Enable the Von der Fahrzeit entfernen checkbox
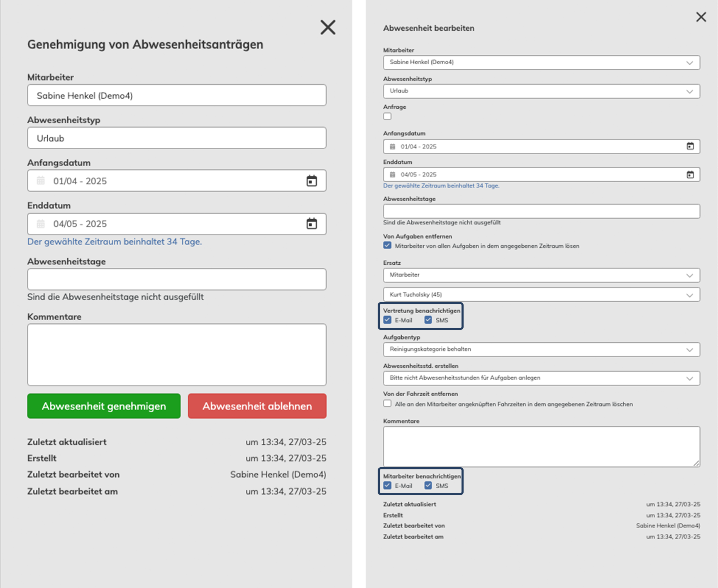 [387, 403]
